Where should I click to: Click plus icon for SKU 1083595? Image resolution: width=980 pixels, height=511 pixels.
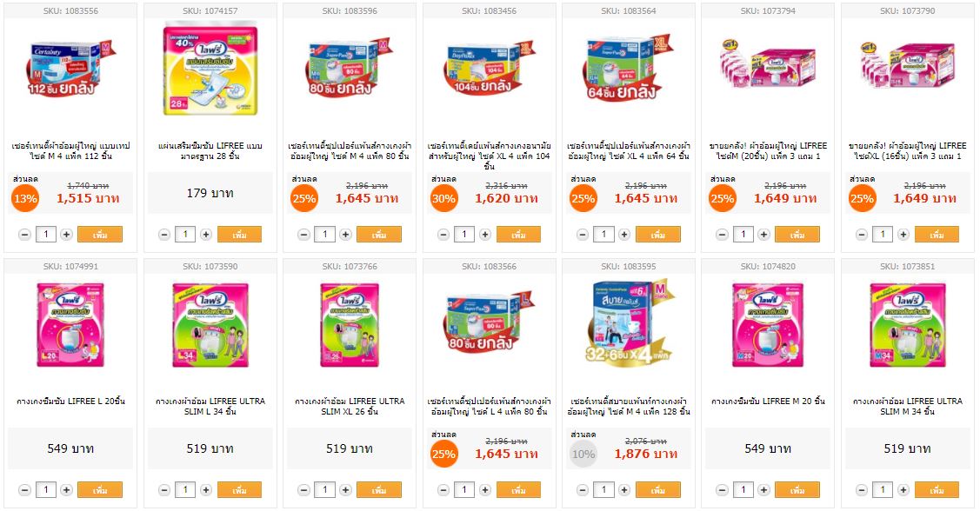pos(624,490)
